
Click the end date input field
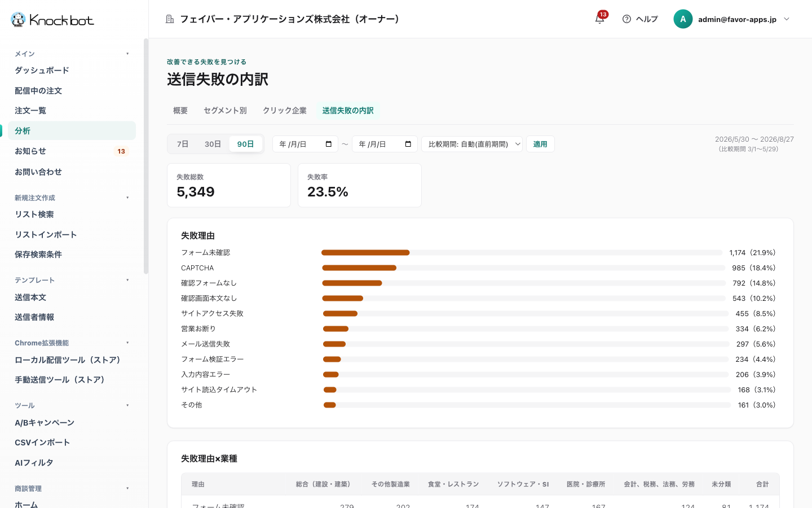(x=385, y=144)
